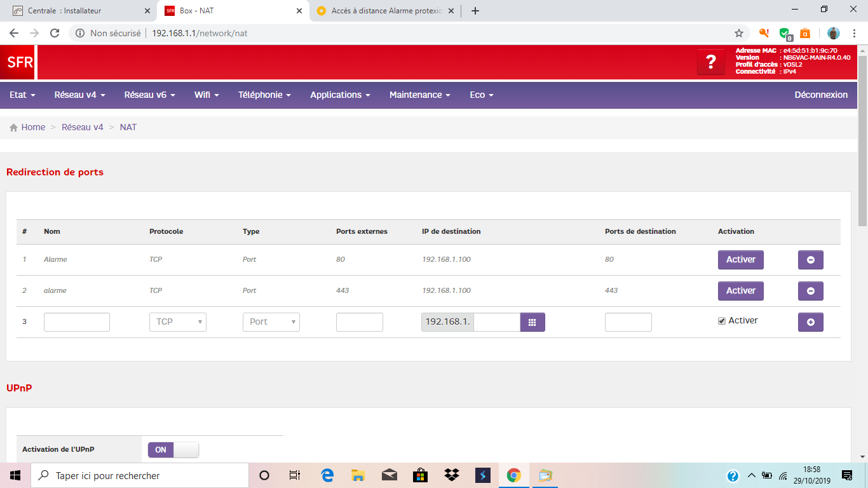Click the SFR logo
The image size is (868, 488).
point(20,62)
